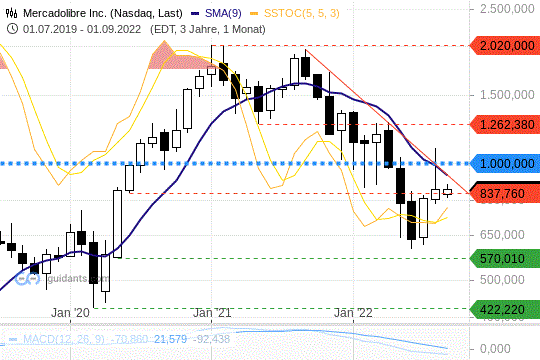Click the candlestick chart type icon
The width and height of the screenshot is (540, 360).
(x=11, y=13)
